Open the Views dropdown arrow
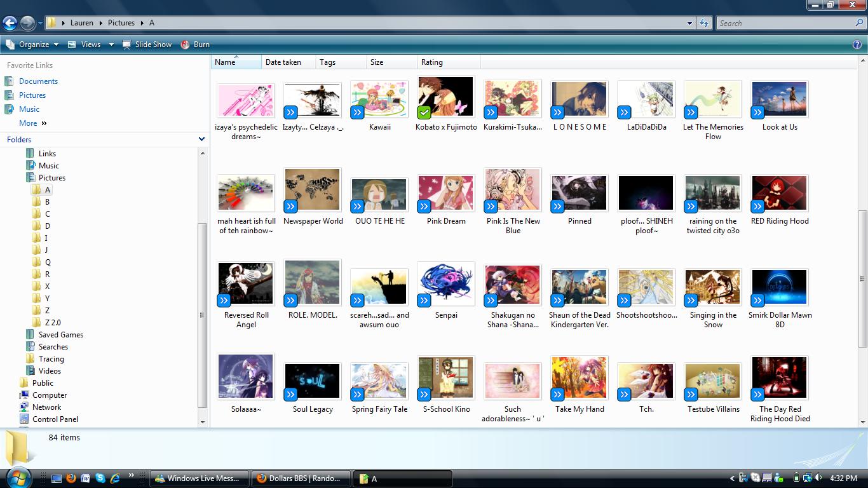The height and width of the screenshot is (488, 868). pos(111,44)
